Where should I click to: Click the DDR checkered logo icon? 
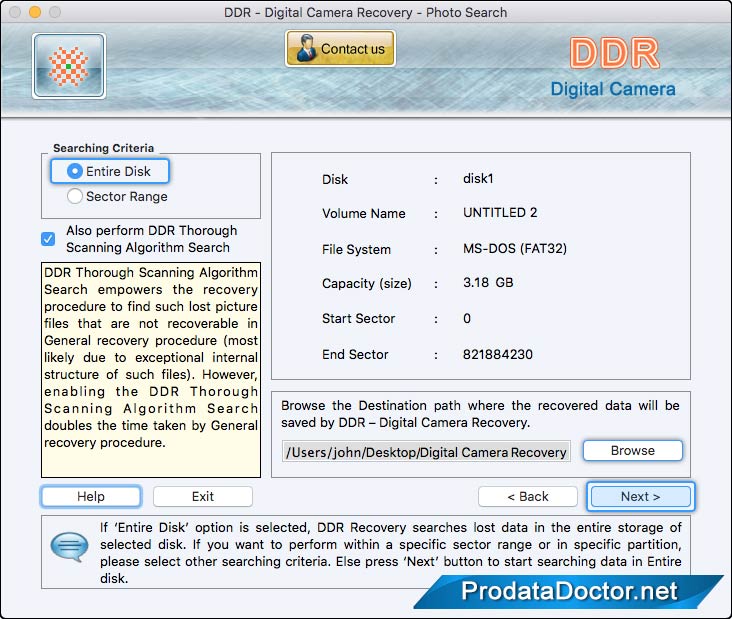tap(69, 66)
